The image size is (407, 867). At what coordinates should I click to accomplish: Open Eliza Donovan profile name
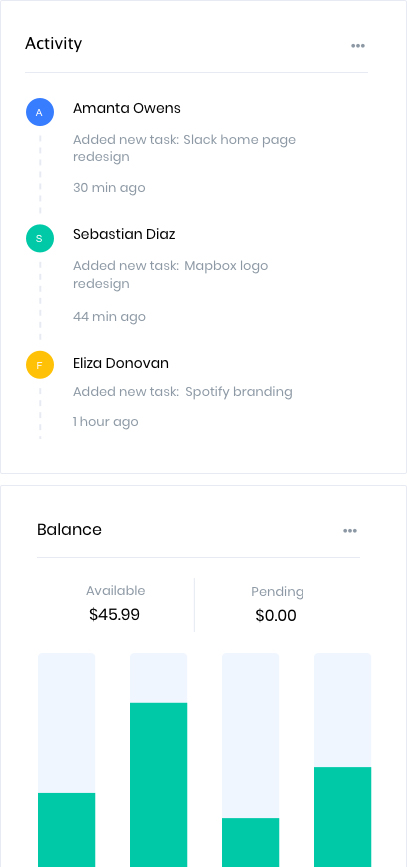click(121, 363)
